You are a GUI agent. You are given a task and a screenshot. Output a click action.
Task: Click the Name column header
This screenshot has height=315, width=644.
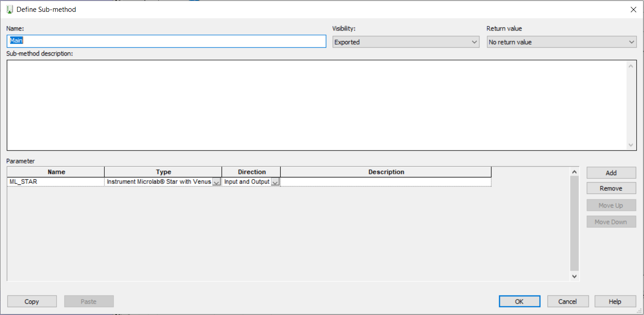pos(56,172)
